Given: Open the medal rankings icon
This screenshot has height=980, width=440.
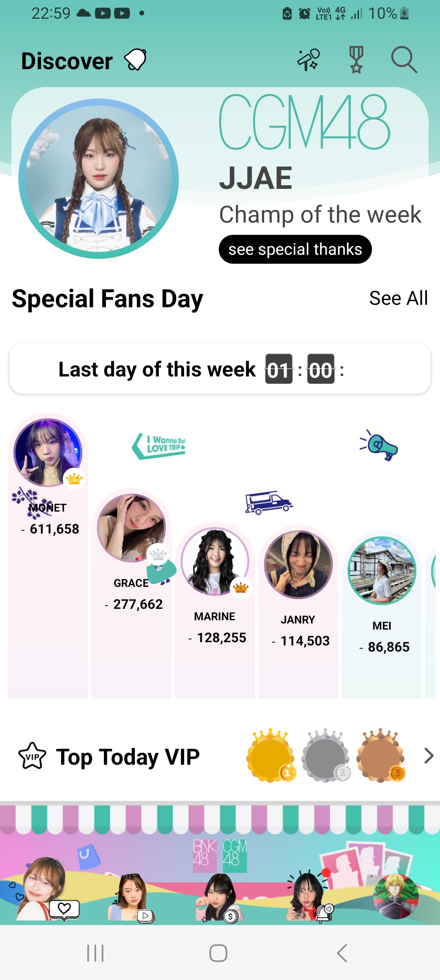Looking at the screenshot, I should (356, 60).
